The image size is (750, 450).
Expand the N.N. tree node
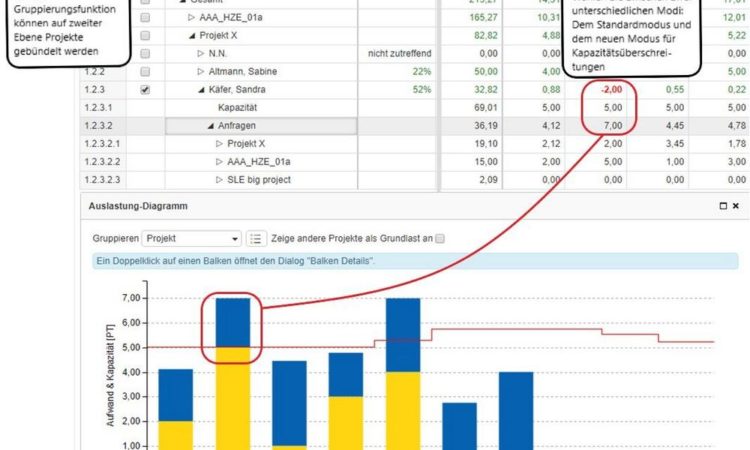201,54
